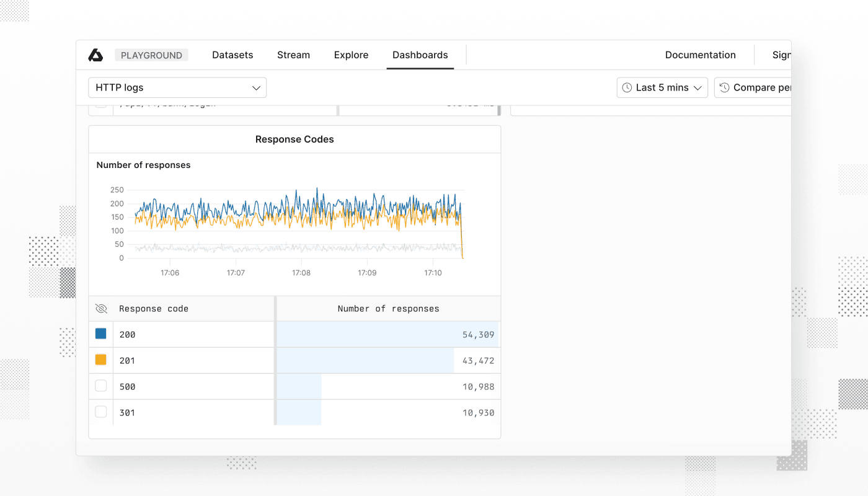Open the HTTP logs dashboard dropdown
Image resolution: width=868 pixels, height=496 pixels.
(177, 88)
